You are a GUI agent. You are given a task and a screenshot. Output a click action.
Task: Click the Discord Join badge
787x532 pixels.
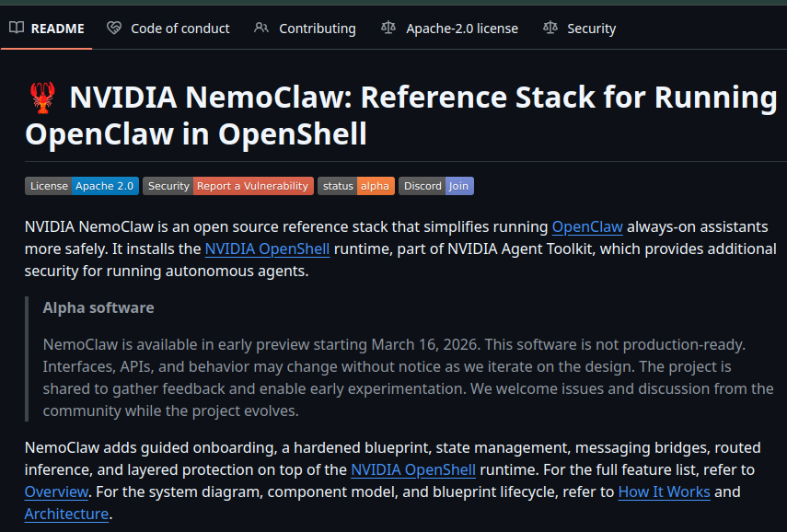436,186
